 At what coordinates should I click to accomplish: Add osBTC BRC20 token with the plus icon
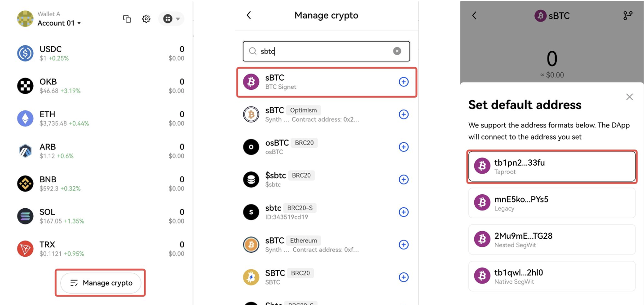[x=404, y=147]
